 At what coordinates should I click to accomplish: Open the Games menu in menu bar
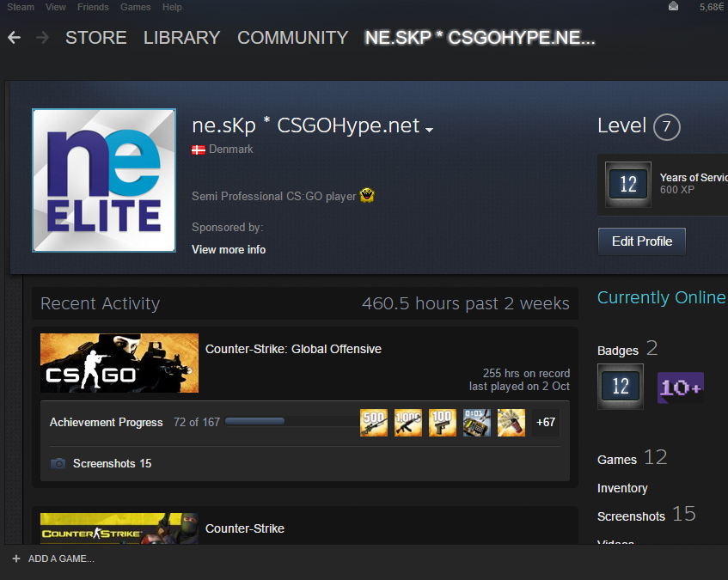tap(135, 7)
